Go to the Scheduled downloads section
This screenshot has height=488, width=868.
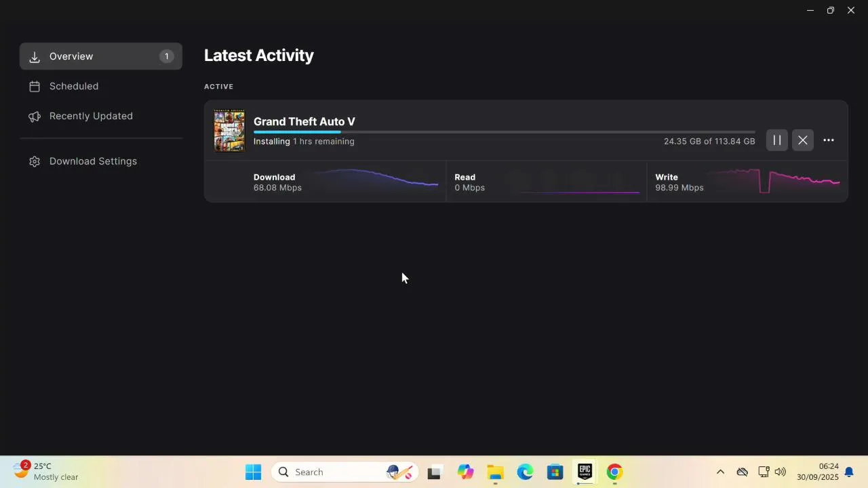pos(101,86)
